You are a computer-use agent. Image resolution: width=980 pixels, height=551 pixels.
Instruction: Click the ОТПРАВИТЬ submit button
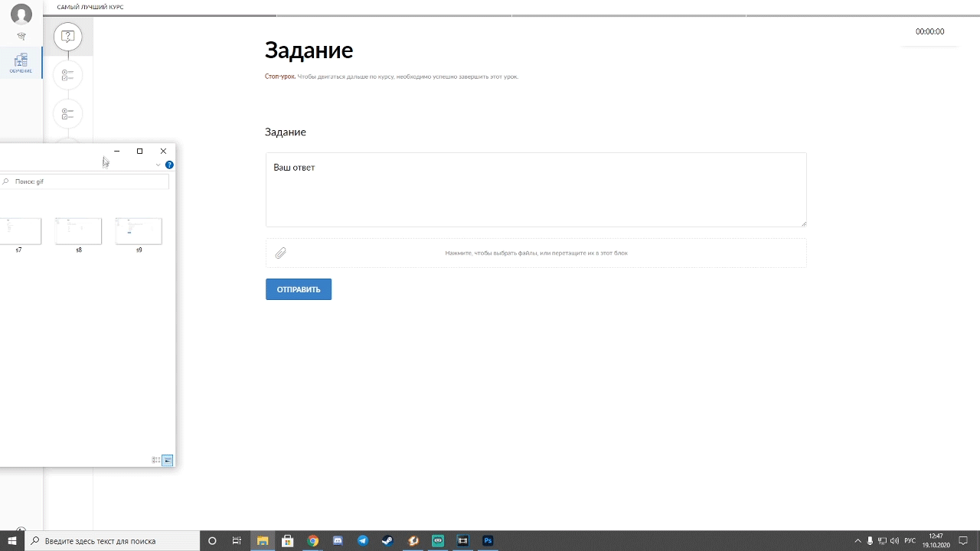[299, 289]
